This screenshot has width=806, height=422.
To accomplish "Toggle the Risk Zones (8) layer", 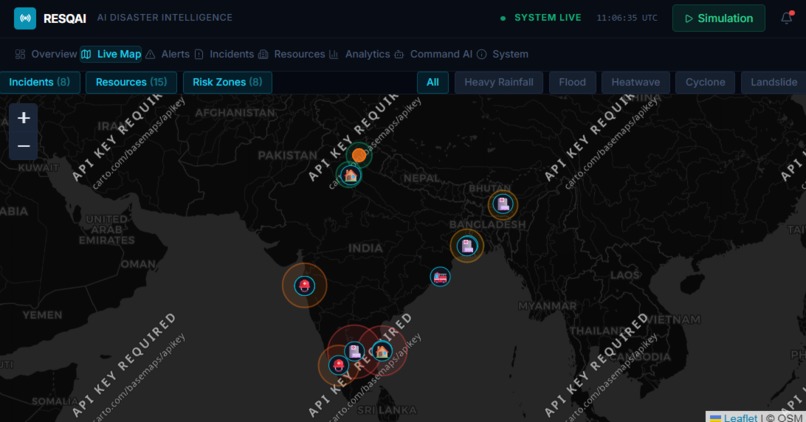I will pyautogui.click(x=227, y=82).
